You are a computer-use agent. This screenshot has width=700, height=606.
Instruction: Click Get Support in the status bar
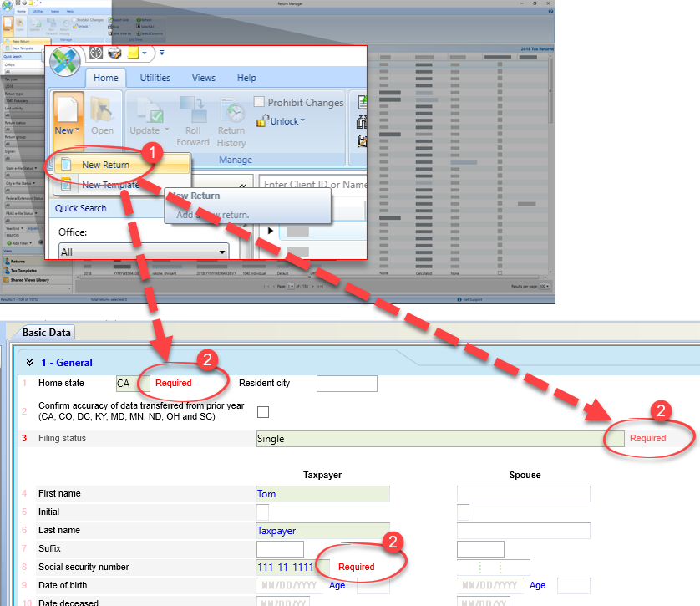(469, 299)
